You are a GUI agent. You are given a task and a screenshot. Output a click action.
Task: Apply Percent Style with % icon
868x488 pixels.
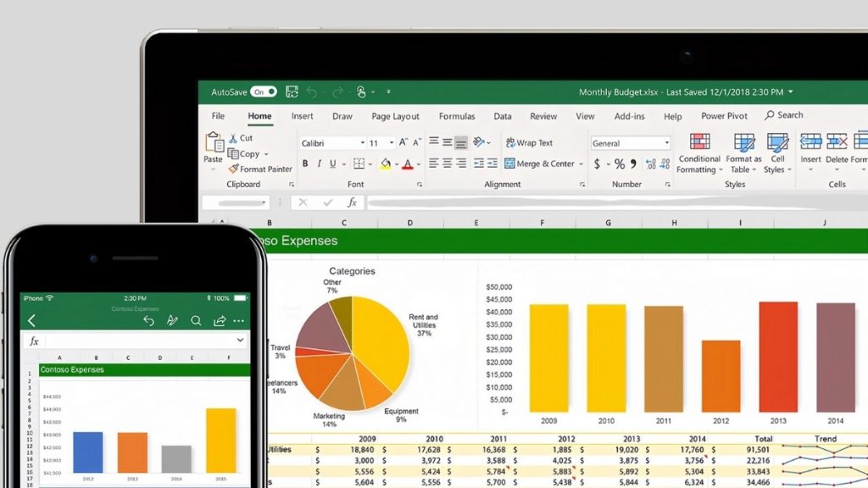[x=620, y=164]
